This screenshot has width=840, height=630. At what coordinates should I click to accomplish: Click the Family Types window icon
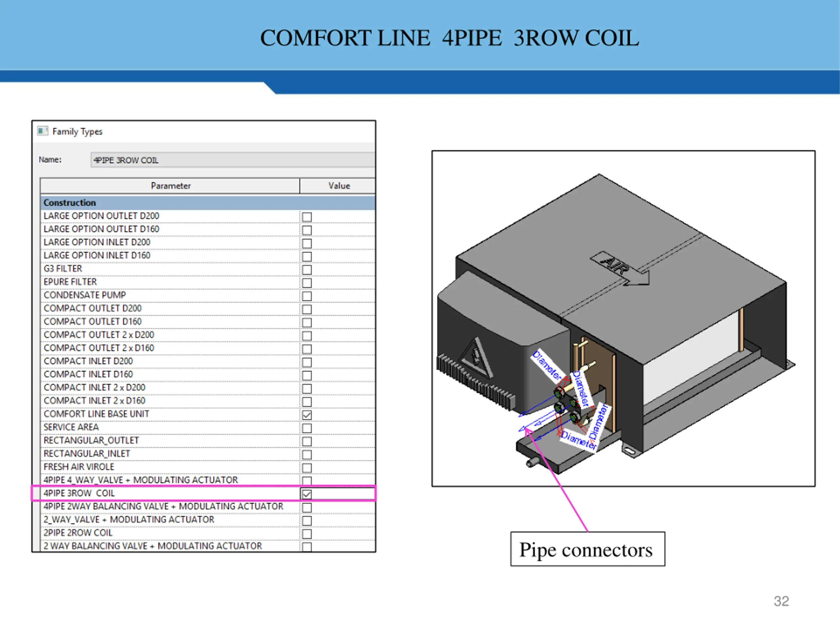coord(43,131)
